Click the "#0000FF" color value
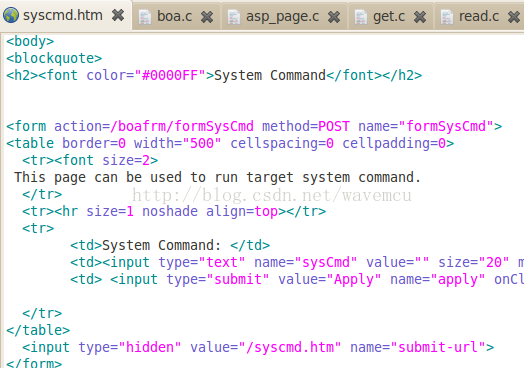This screenshot has width=524, height=368. click(x=170, y=76)
